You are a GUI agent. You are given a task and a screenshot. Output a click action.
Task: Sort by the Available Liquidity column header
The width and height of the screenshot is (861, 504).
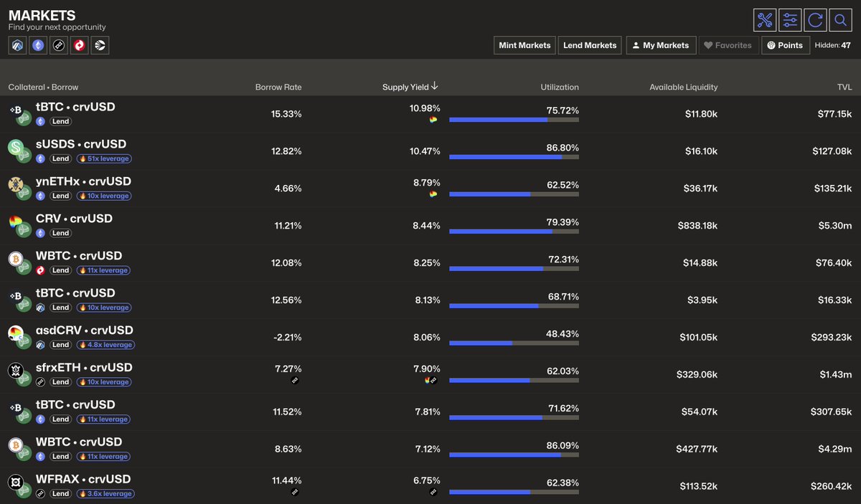pyautogui.click(x=683, y=87)
